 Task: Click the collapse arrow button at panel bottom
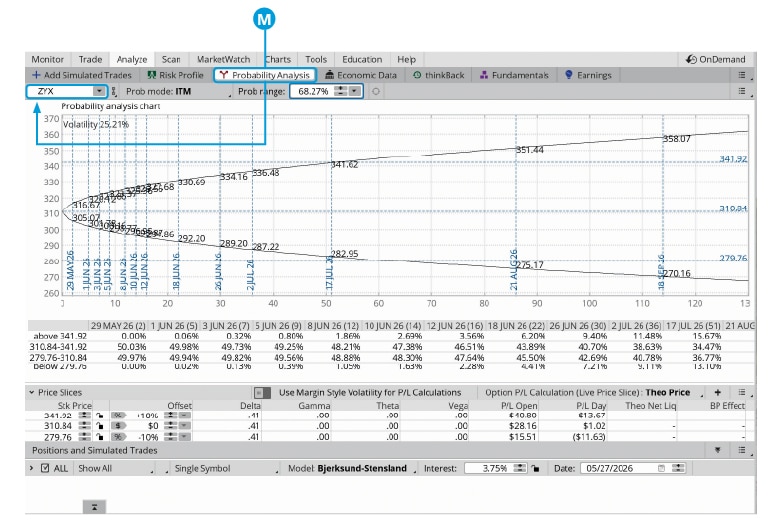click(x=94, y=507)
